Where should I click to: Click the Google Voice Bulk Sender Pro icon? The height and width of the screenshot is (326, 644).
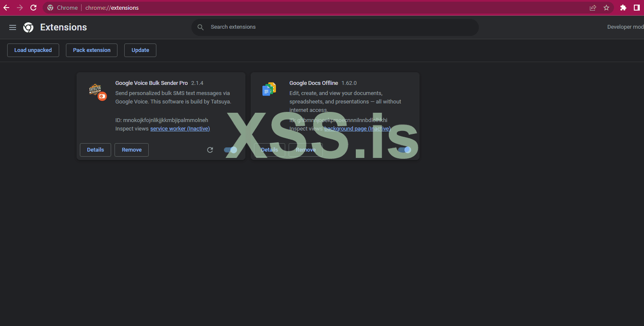[x=98, y=92]
